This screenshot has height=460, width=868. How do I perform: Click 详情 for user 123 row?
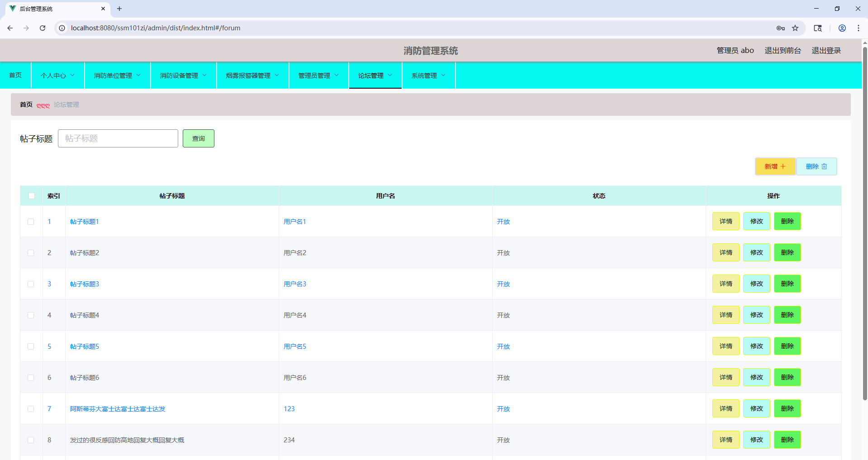[x=726, y=408]
